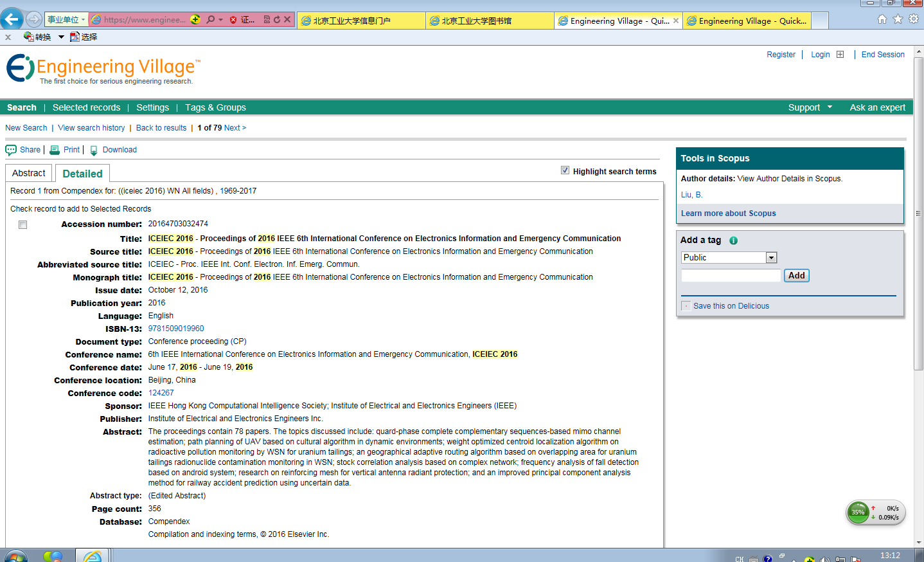The height and width of the screenshot is (562, 924).
Task: Open Internet Explorer from the taskbar
Action: click(x=93, y=556)
